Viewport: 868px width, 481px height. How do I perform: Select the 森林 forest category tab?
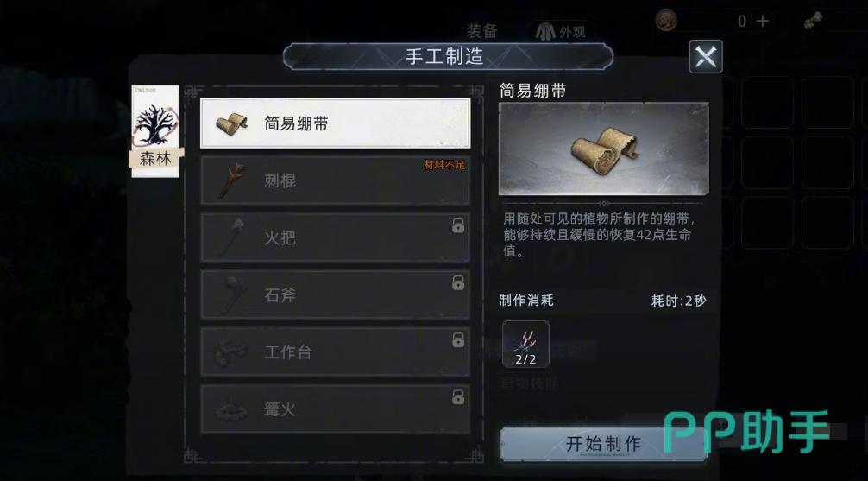155,130
